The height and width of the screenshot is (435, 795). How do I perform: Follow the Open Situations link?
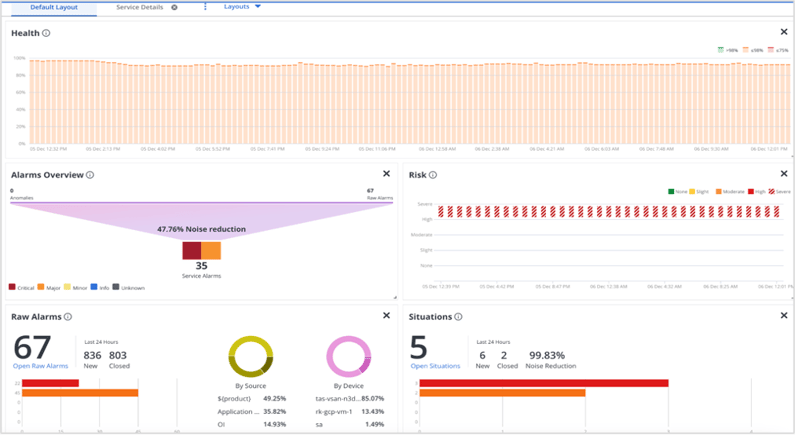[435, 366]
